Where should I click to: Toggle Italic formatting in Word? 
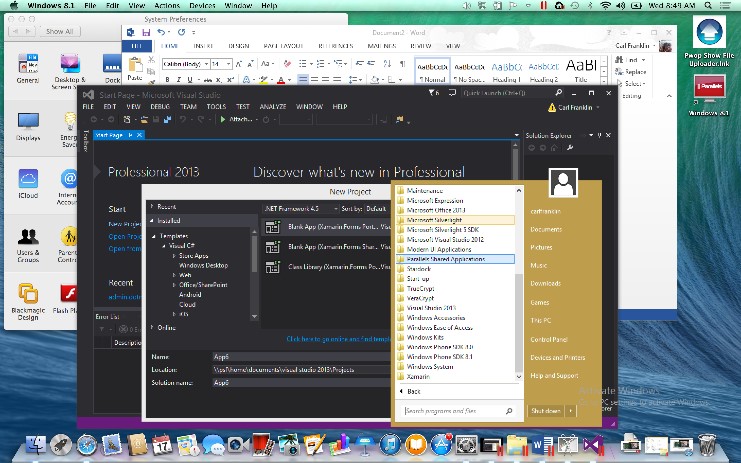[179, 79]
